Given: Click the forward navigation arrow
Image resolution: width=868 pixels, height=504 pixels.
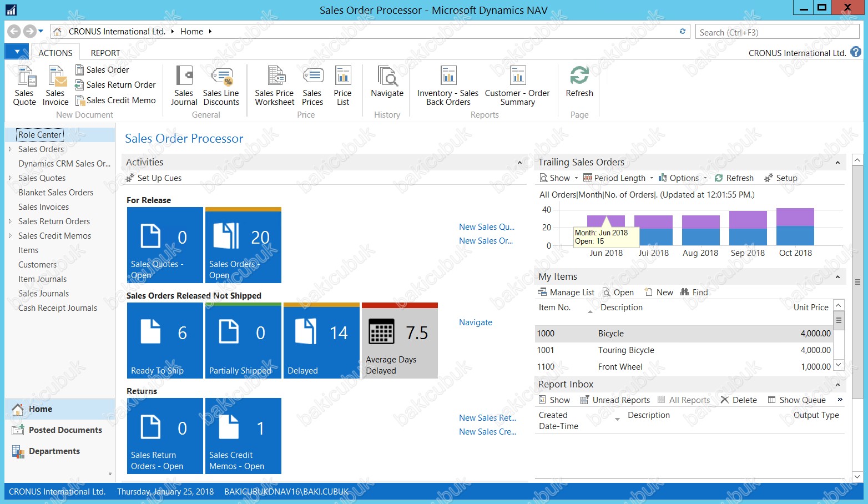Looking at the screenshot, I should point(29,32).
